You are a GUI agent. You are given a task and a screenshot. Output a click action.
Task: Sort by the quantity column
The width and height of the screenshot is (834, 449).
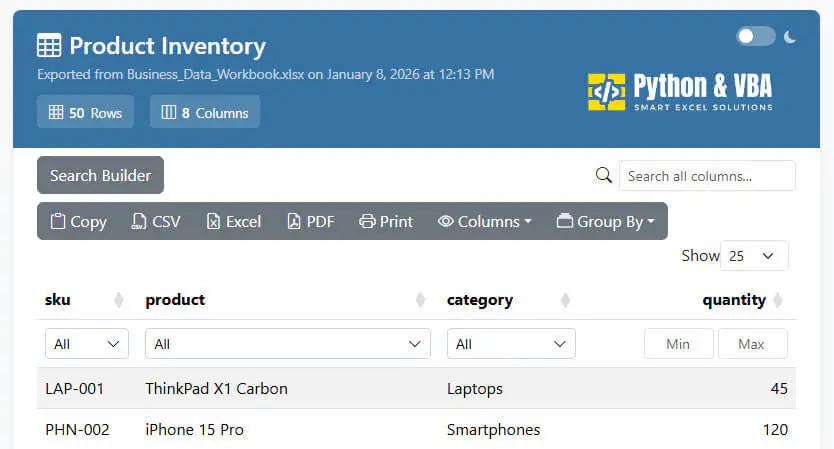[734, 300]
